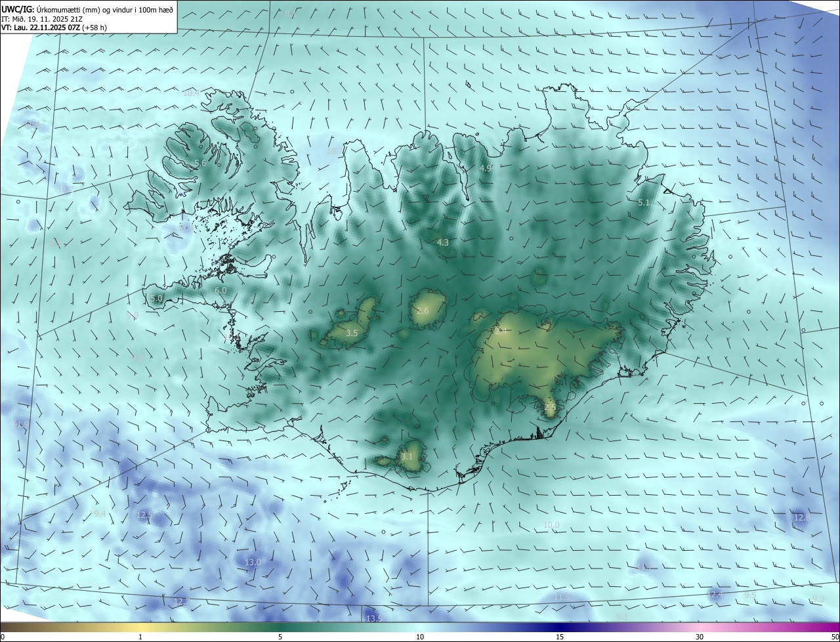Click the colour scale tick label 50
This screenshot has width=840, height=642.
(835, 637)
